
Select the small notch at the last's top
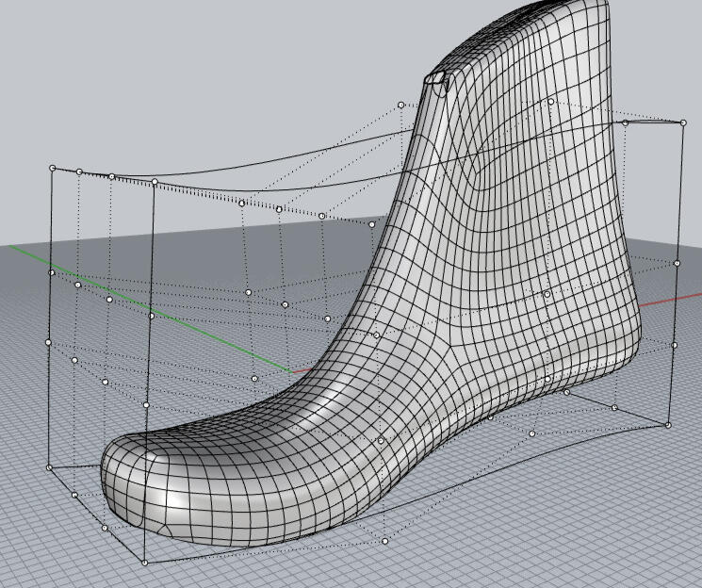(437, 80)
